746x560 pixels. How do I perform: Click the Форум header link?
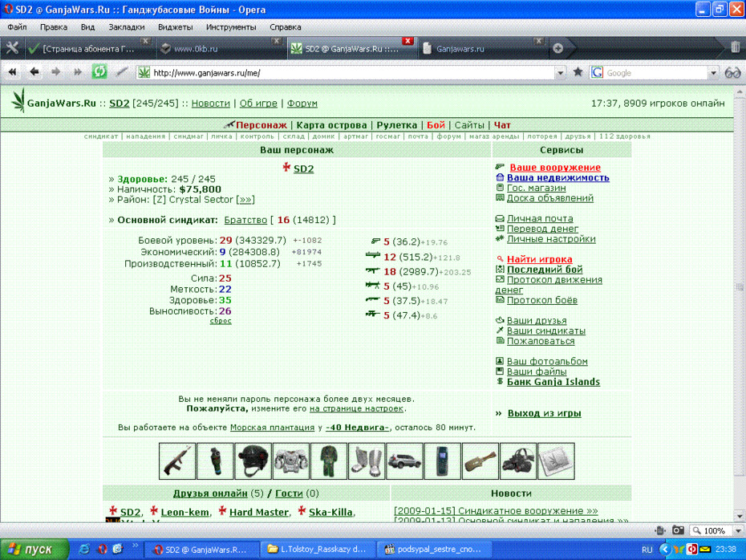pos(302,103)
